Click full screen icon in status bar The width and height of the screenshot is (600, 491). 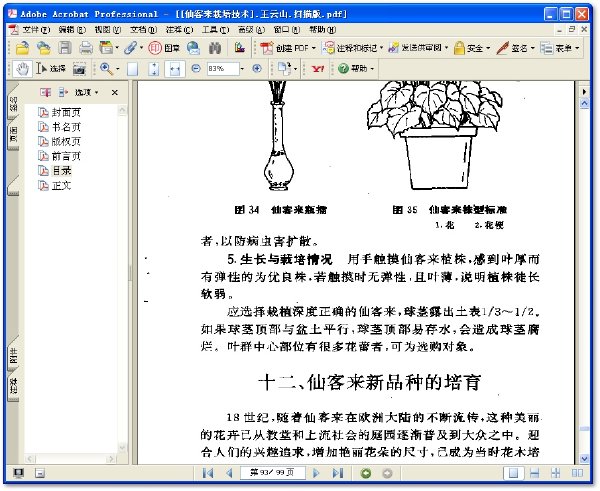pos(18,473)
